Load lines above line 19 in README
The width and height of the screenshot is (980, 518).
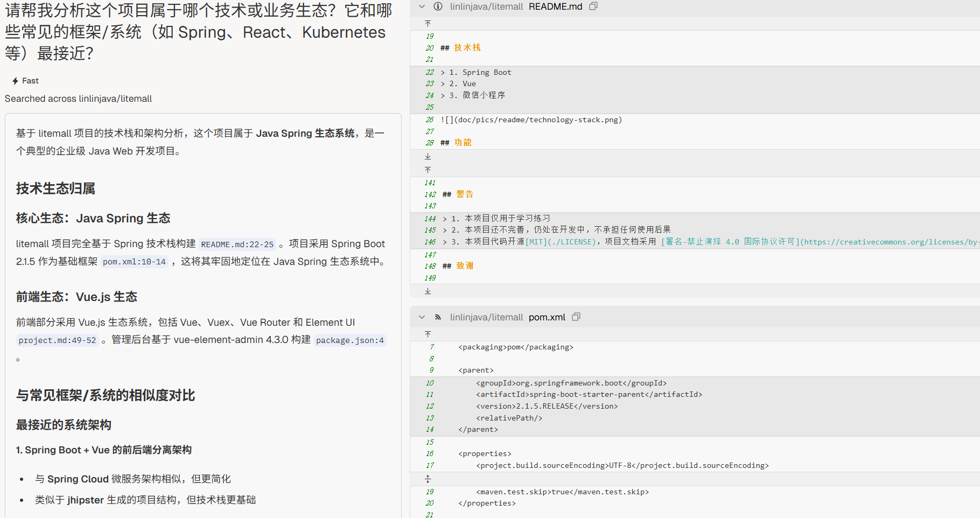pyautogui.click(x=428, y=24)
